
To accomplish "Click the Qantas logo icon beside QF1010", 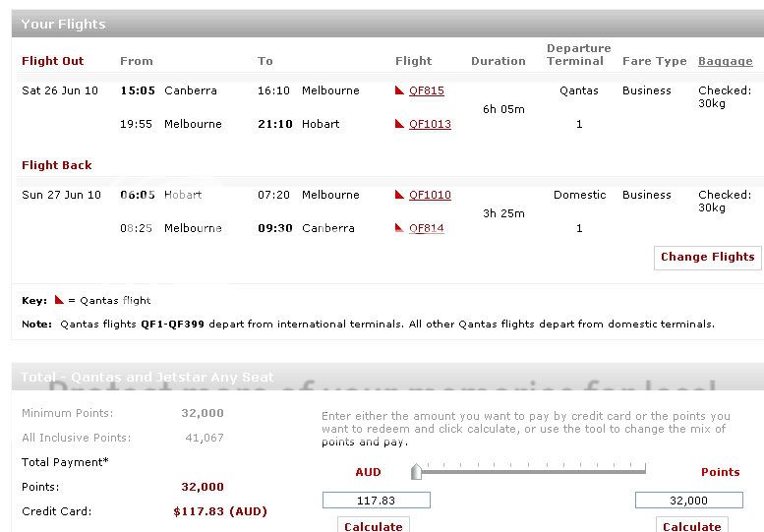I will click(x=399, y=195).
